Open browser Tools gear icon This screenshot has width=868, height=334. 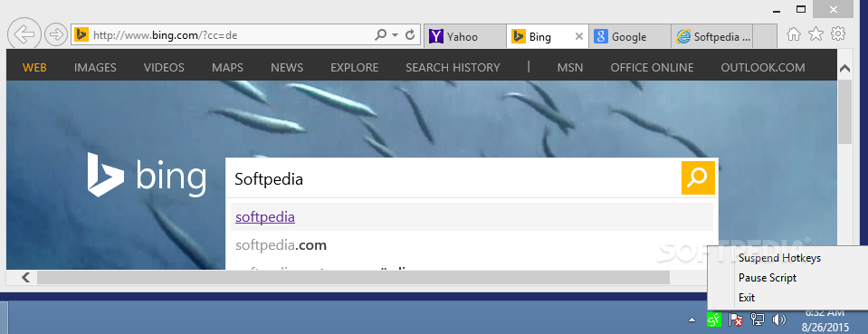(839, 34)
